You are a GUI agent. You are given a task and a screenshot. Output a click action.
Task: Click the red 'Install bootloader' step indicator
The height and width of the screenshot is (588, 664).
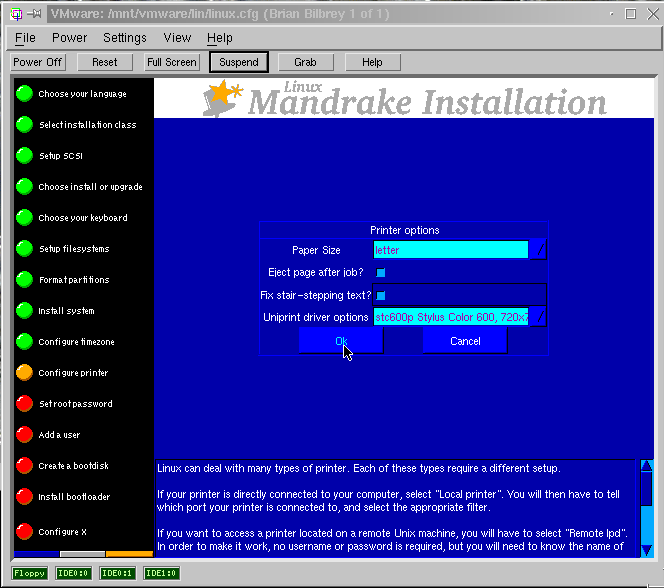[x=24, y=497]
